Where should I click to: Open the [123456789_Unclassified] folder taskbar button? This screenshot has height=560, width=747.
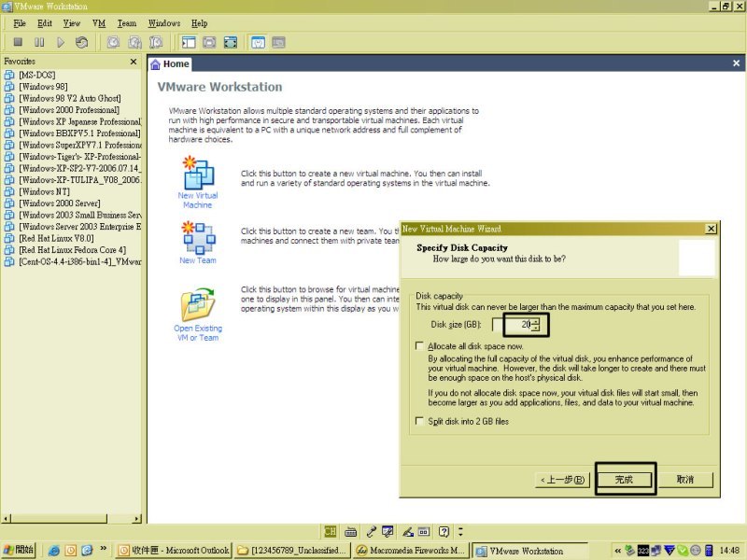292,551
